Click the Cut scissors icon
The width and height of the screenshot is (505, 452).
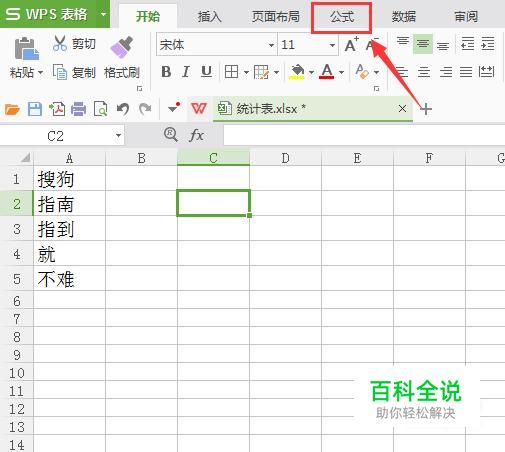(x=60, y=43)
